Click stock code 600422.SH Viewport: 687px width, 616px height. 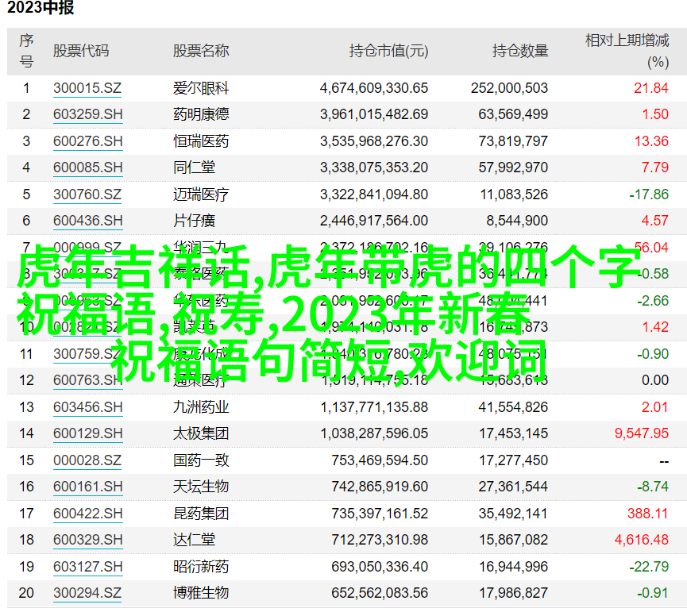[x=87, y=514]
